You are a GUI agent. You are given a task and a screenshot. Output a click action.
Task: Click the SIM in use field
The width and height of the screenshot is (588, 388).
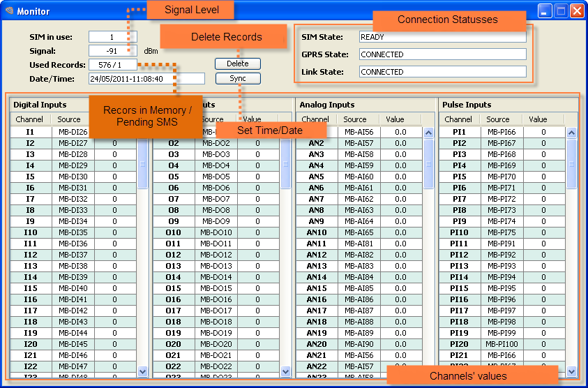pyautogui.click(x=113, y=37)
